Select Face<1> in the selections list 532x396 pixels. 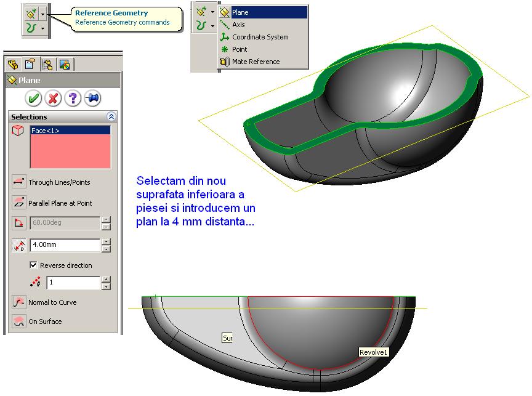point(70,131)
